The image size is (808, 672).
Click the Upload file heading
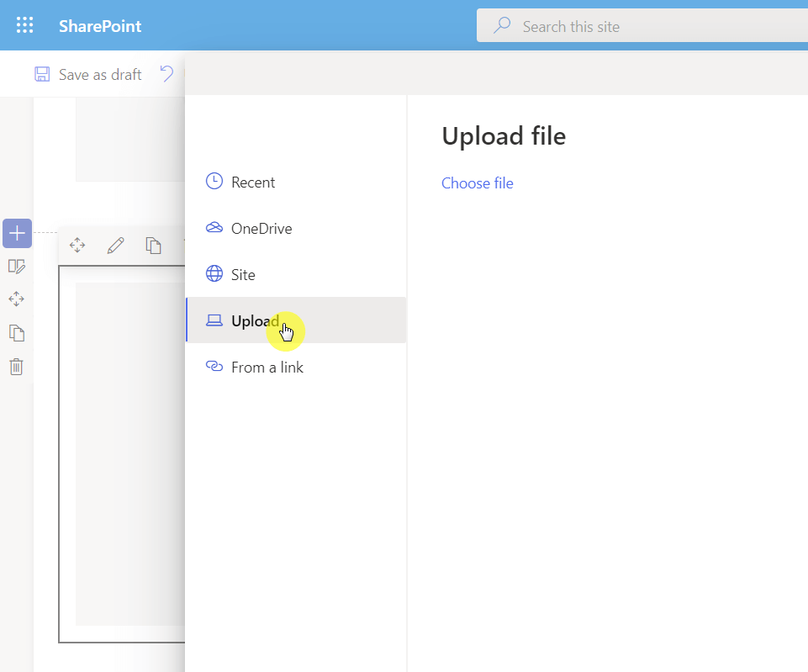pyautogui.click(x=504, y=136)
